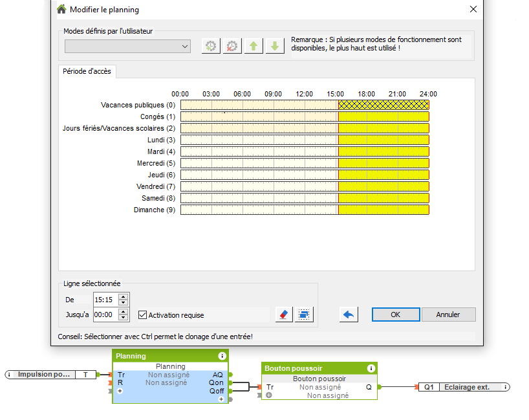Expand Bouton poussoir inputs with plus icon
Image resolution: width=529 pixels, height=420 pixels.
[x=269, y=395]
